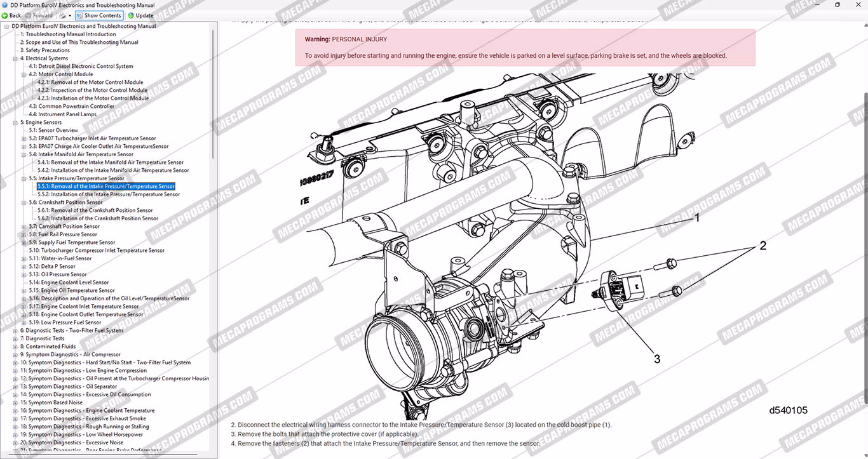The height and width of the screenshot is (459, 868).
Task: Select 3: Safety Precautions
Action: click(44, 50)
